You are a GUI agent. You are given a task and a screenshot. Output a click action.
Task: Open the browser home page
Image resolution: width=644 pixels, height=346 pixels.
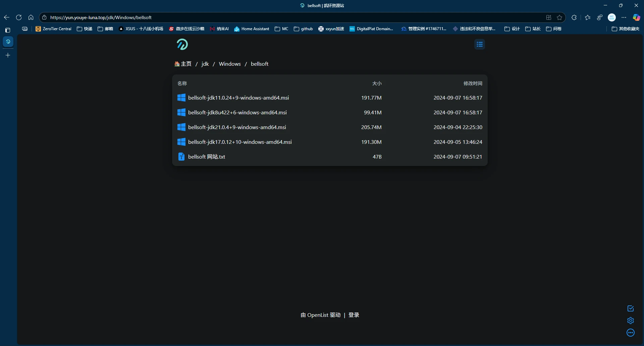coord(31,17)
